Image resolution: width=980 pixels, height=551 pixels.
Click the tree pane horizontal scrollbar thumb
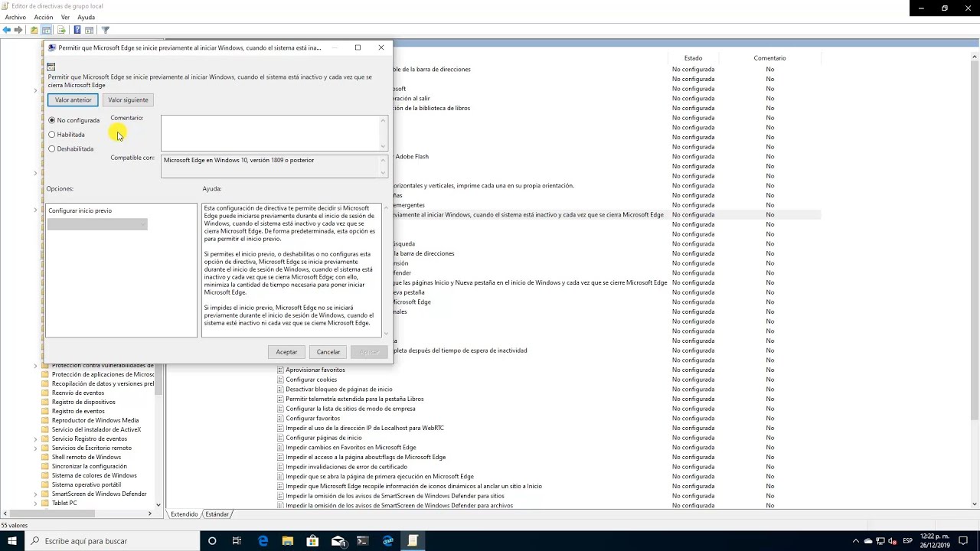[52, 514]
